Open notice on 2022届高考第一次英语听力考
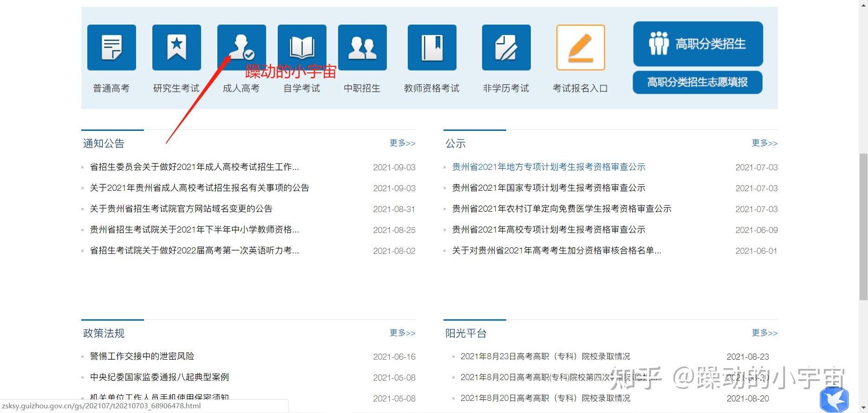868x413 pixels. click(x=195, y=251)
